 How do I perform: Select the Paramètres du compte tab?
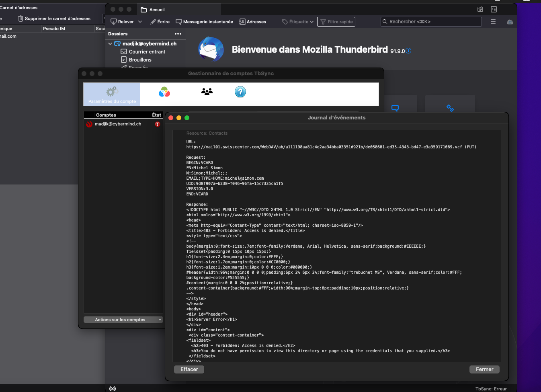(x=112, y=94)
